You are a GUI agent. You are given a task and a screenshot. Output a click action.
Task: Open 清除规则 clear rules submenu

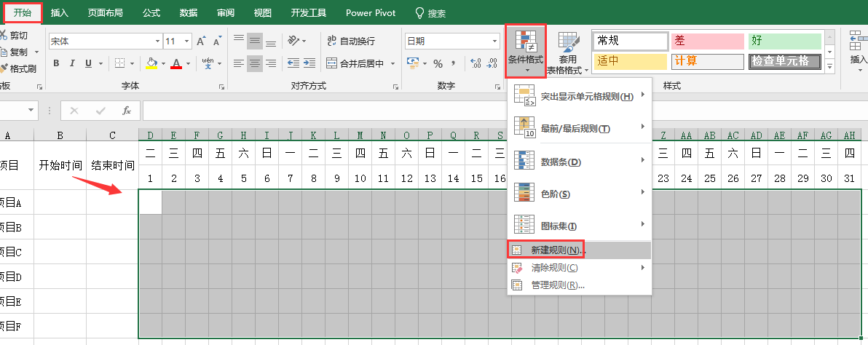(x=580, y=268)
